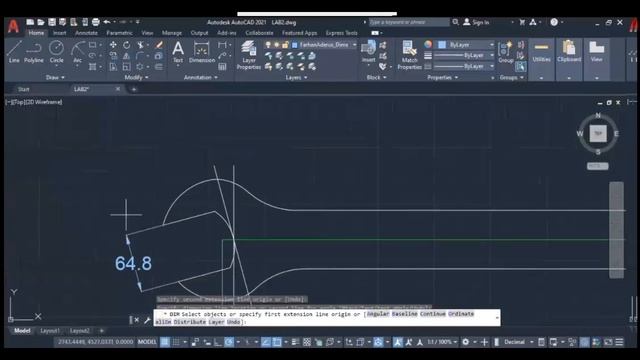Toggle object snap tracking in status bar
The width and height of the screenshot is (640, 360).
[266, 342]
